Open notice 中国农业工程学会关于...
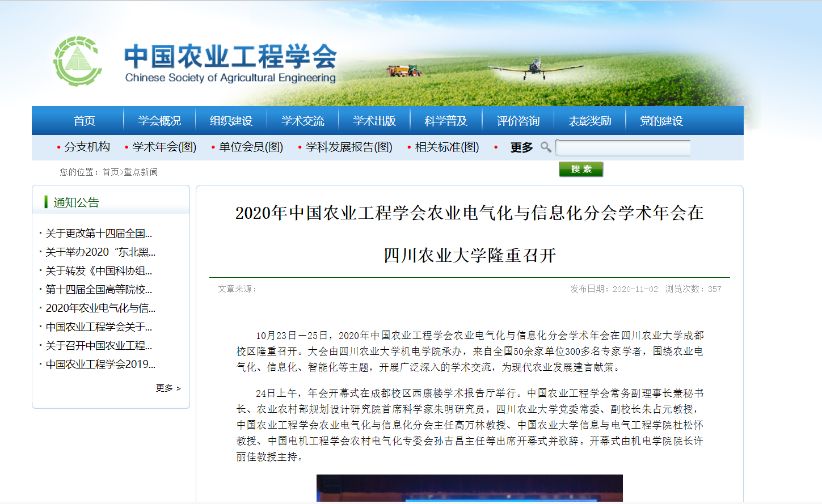Viewport: 822px width, 504px height. [x=99, y=327]
